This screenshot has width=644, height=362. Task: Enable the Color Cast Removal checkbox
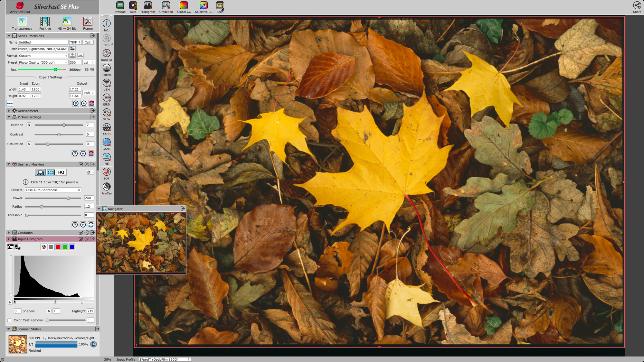9,320
